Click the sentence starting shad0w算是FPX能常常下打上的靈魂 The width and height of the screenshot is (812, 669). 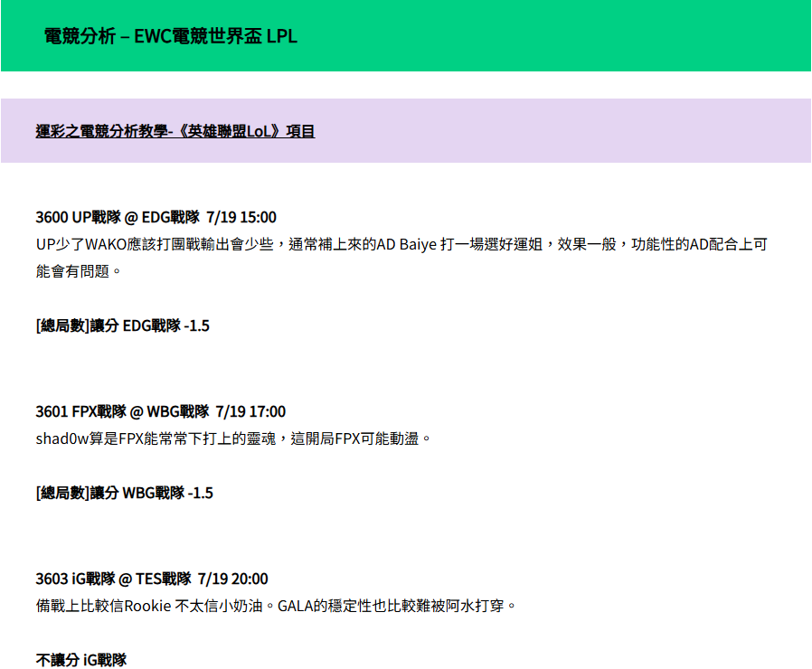[x=233, y=438]
